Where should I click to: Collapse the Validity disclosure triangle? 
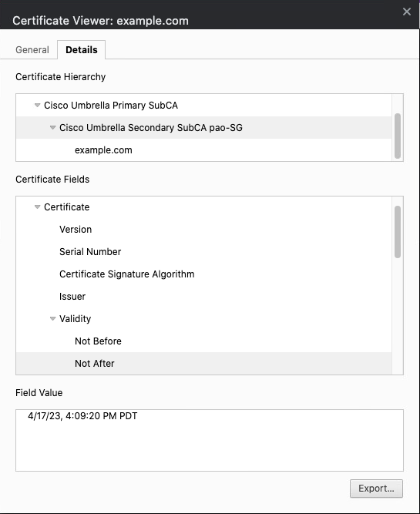[52, 318]
